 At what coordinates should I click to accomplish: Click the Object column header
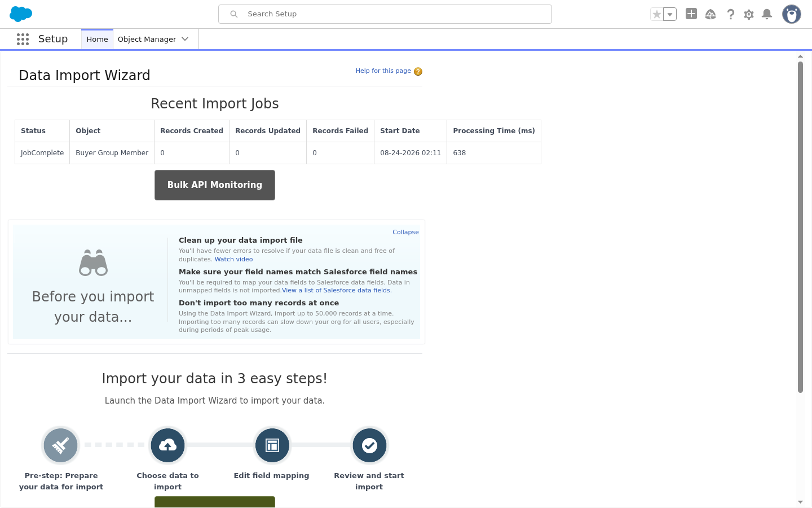click(112, 131)
